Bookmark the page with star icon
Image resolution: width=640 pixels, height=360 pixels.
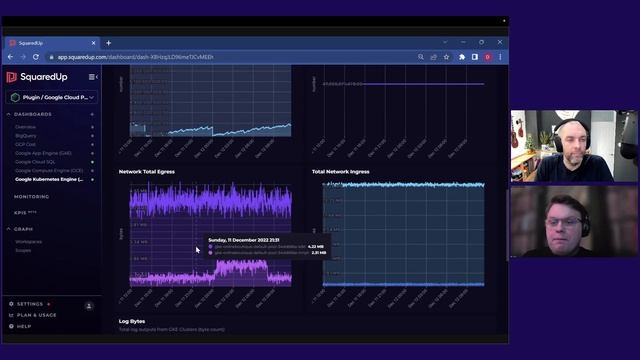(447, 57)
